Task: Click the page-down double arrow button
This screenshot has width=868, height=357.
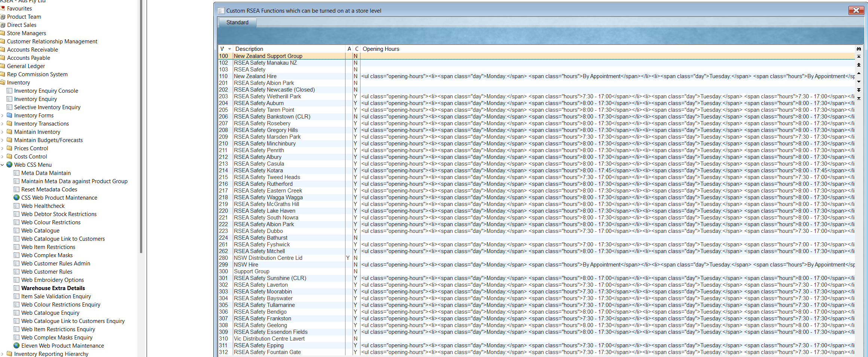Action: 859,90
